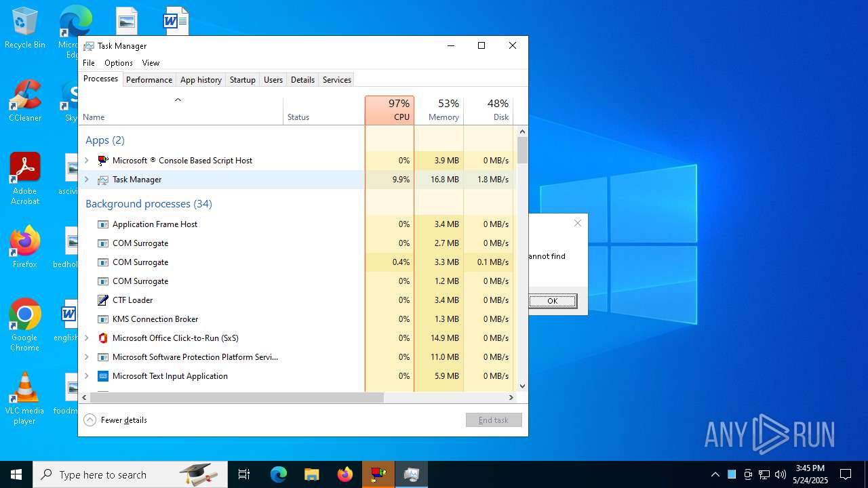This screenshot has height=488, width=868.
Task: Sort by Name column header
Action: (180, 110)
